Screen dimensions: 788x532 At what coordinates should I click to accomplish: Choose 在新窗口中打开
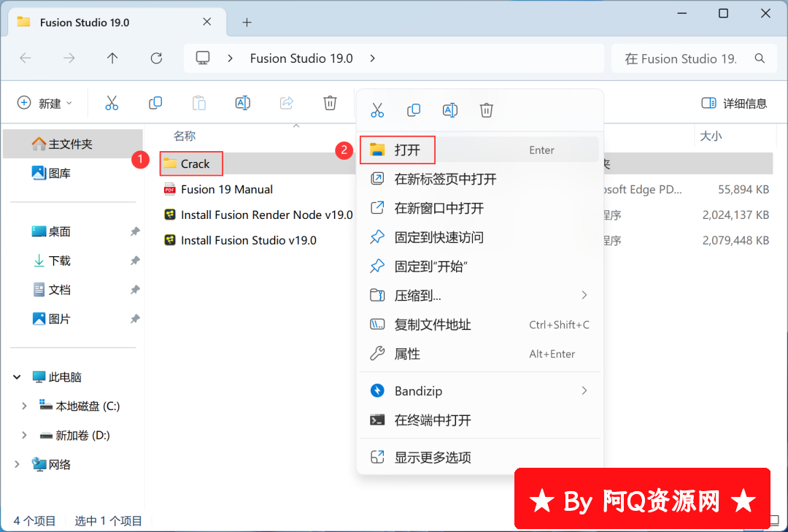point(479,208)
